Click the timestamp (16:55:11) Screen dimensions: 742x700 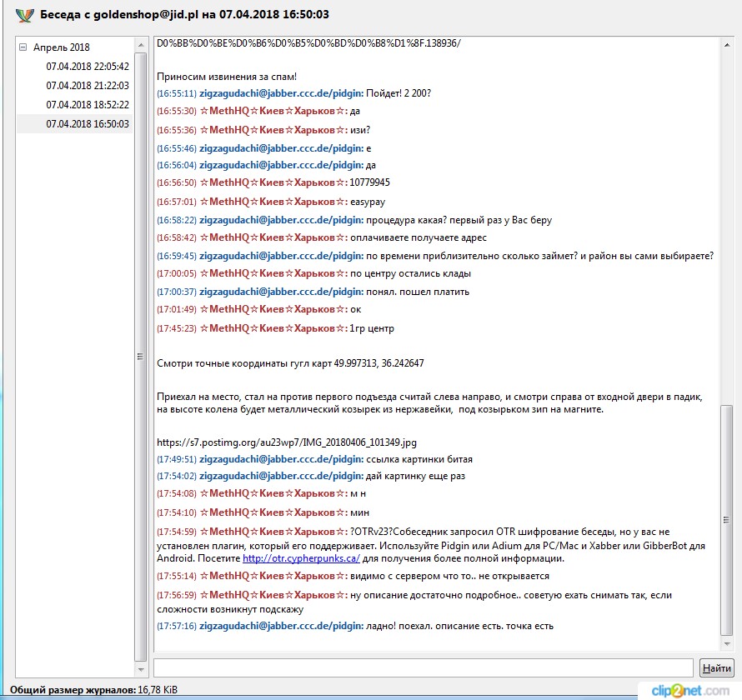coord(177,93)
